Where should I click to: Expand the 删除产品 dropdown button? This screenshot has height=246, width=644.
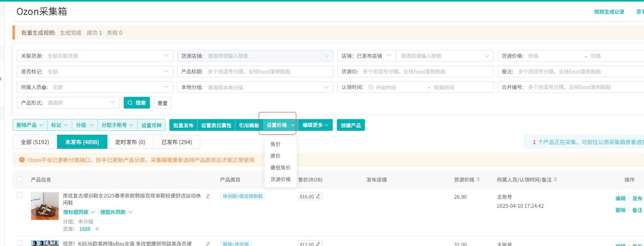point(30,125)
